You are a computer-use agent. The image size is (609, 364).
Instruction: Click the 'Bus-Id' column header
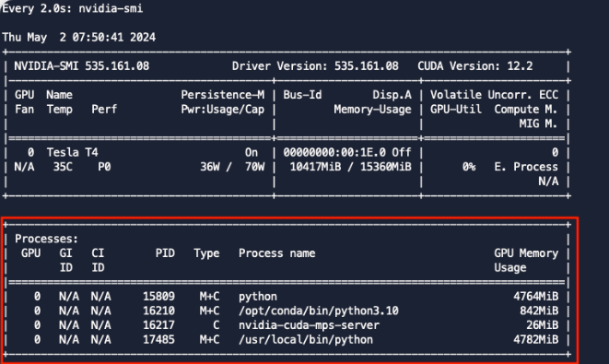pyautogui.click(x=302, y=95)
